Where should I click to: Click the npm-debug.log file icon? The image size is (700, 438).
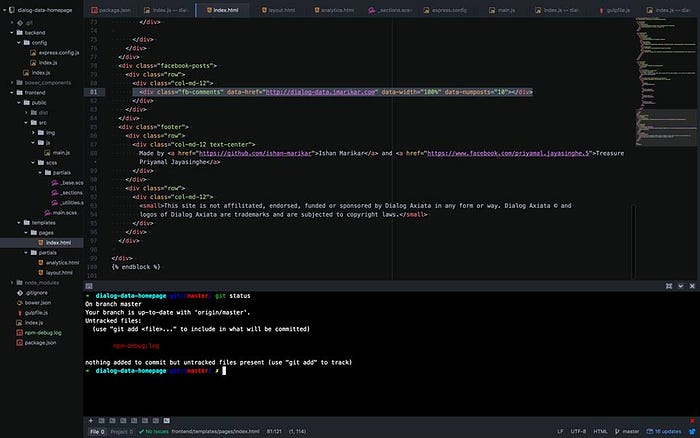pos(20,333)
